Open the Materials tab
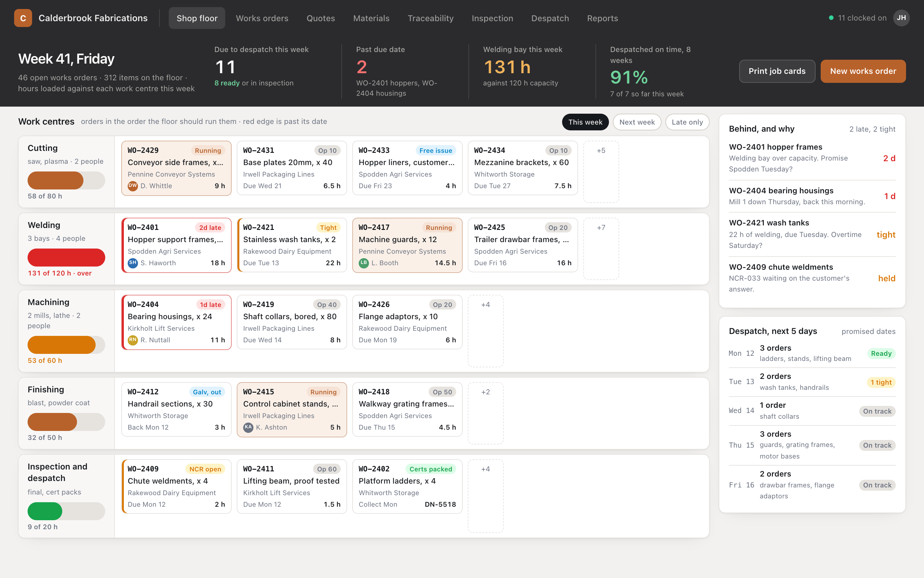Image resolution: width=924 pixels, height=578 pixels. 371,18
